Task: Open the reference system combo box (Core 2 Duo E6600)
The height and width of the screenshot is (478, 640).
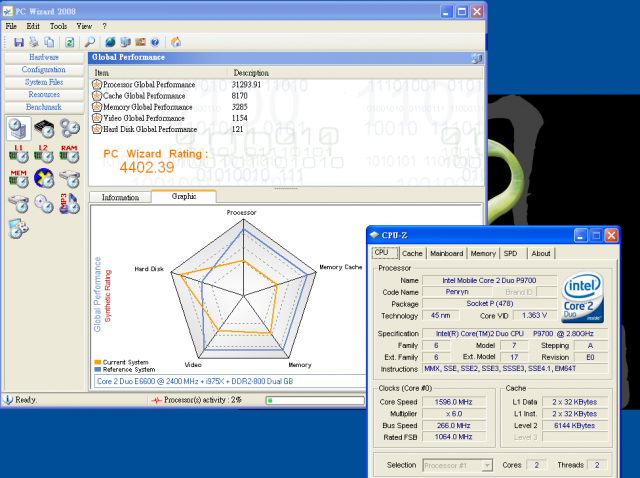Action: 231,381
